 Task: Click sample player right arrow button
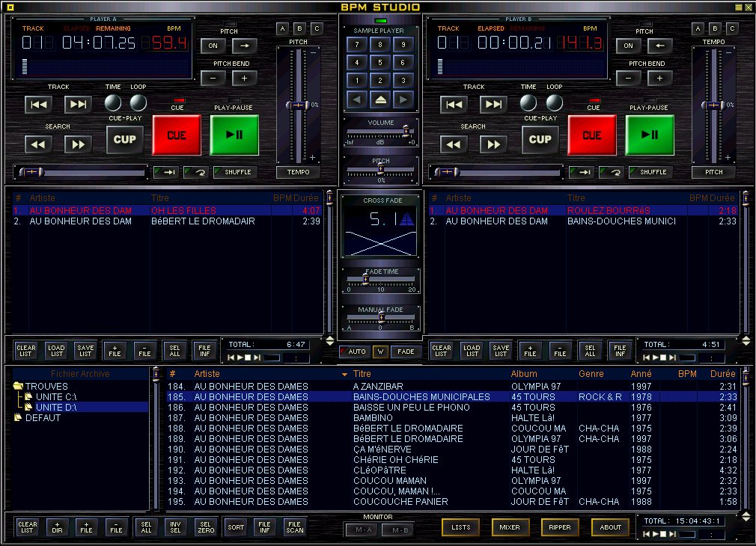tap(403, 99)
